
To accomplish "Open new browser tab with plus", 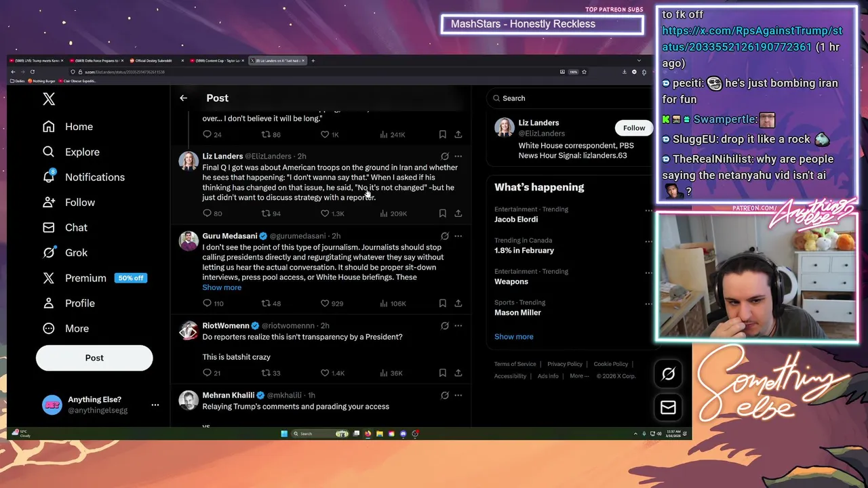I will (x=313, y=61).
